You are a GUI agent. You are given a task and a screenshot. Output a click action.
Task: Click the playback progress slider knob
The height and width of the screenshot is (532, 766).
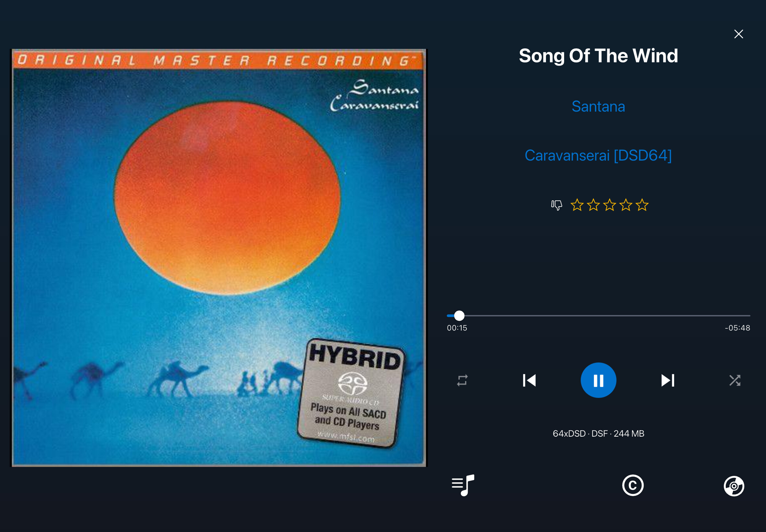(x=459, y=315)
